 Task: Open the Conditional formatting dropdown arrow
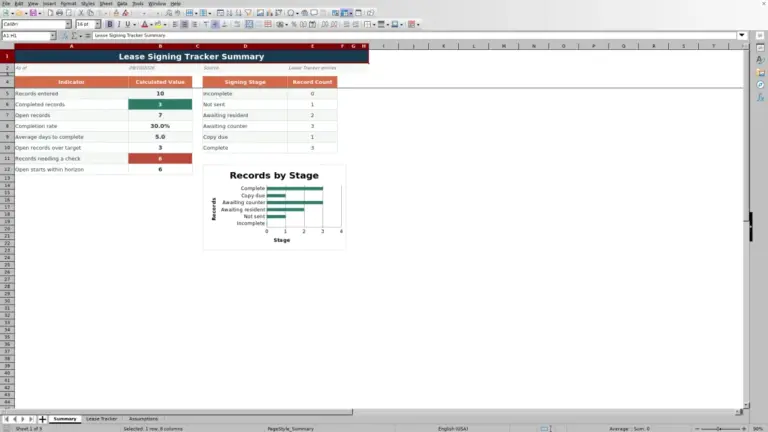[418, 24]
